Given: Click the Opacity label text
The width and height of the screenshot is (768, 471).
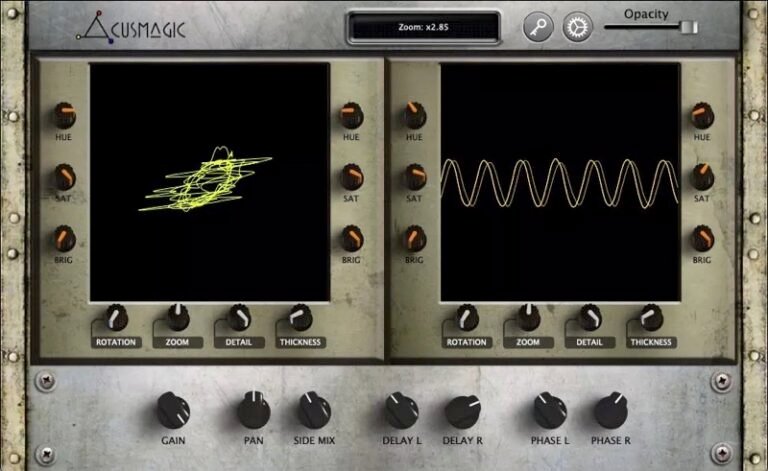Looking at the screenshot, I should click(x=646, y=14).
